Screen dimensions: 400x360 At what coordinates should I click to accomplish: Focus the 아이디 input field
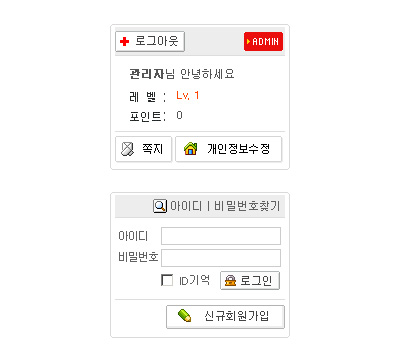[221, 236]
